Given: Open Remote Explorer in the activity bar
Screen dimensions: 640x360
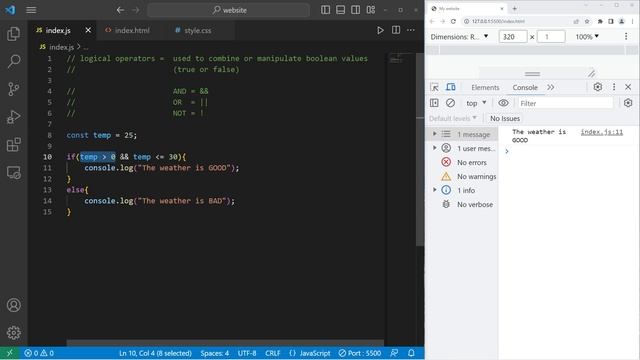Looking at the screenshot, I should pyautogui.click(x=13, y=173).
